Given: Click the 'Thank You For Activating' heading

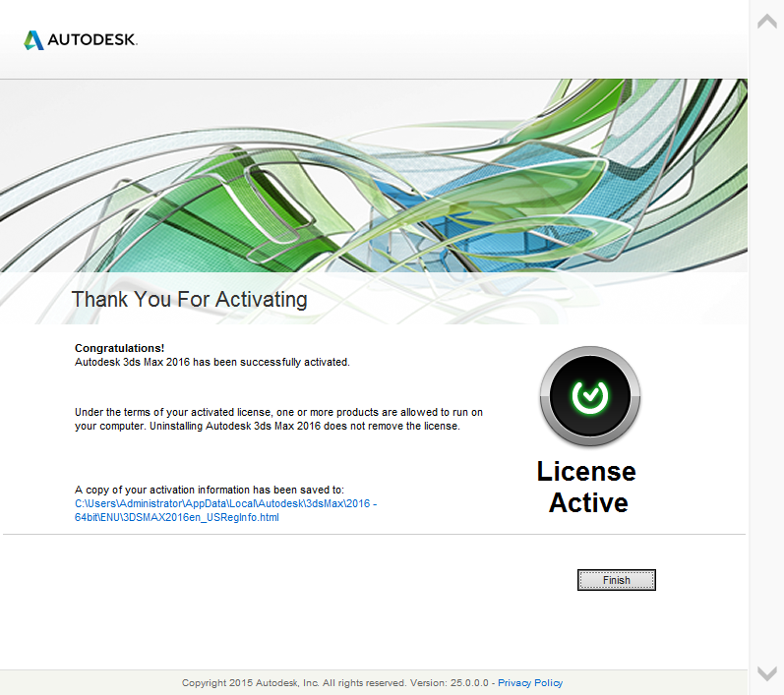Looking at the screenshot, I should 190,299.
